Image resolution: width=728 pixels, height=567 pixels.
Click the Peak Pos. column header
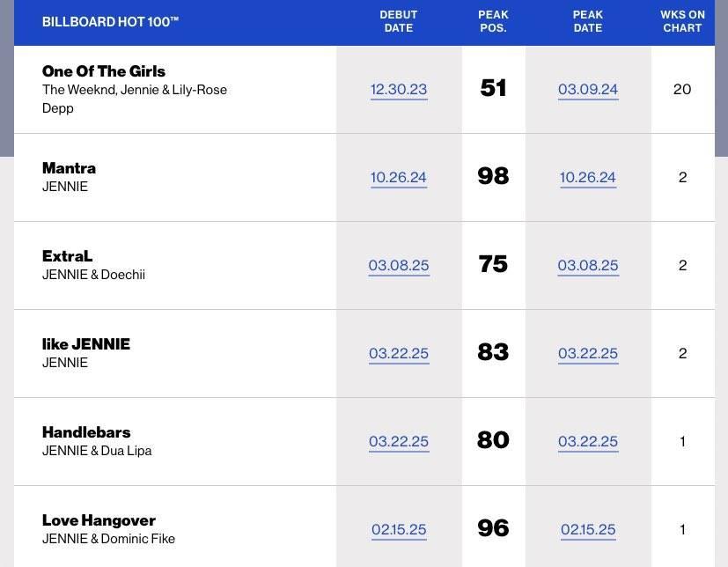493,21
